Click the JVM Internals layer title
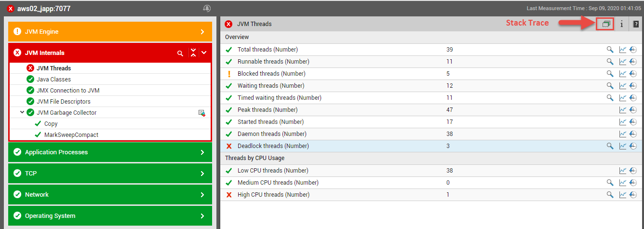Viewport: 644px width, 229px height. [44, 53]
